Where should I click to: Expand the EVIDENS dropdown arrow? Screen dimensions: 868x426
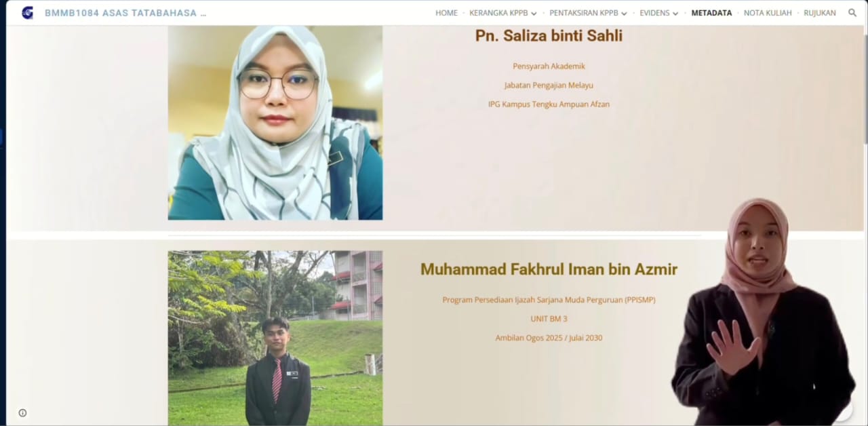click(x=675, y=14)
